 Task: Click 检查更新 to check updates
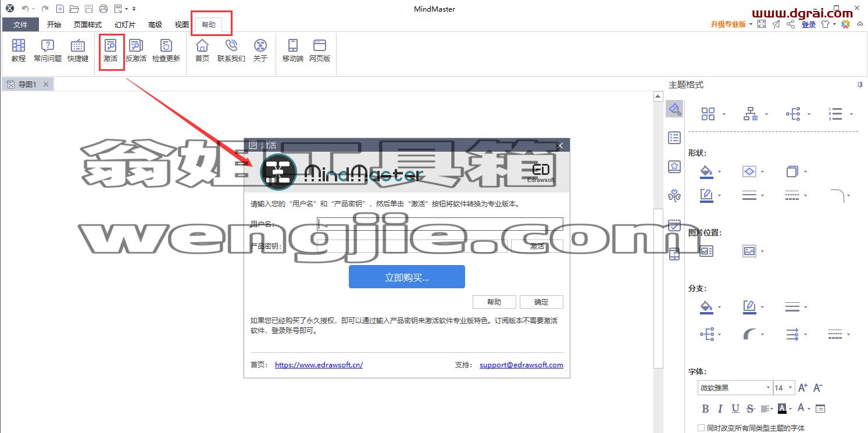click(x=166, y=51)
